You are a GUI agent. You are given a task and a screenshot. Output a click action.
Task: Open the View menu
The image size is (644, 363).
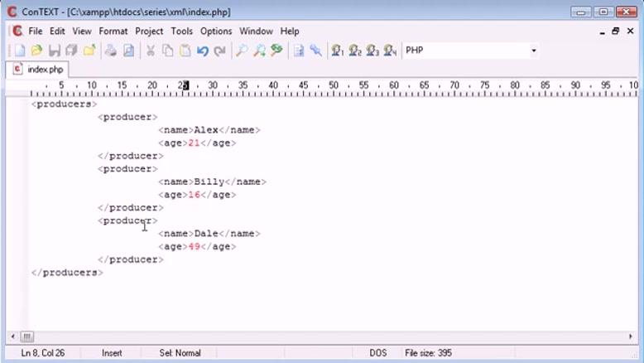(82, 31)
